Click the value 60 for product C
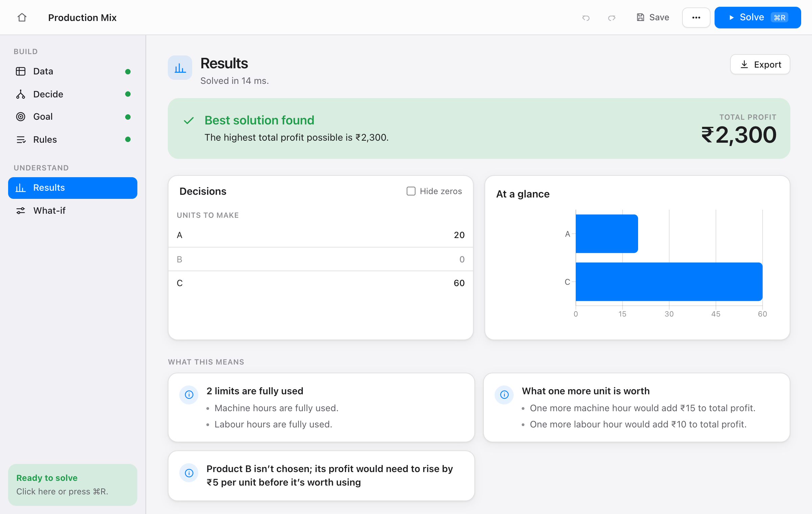Viewport: 812px width, 514px height. click(x=459, y=283)
